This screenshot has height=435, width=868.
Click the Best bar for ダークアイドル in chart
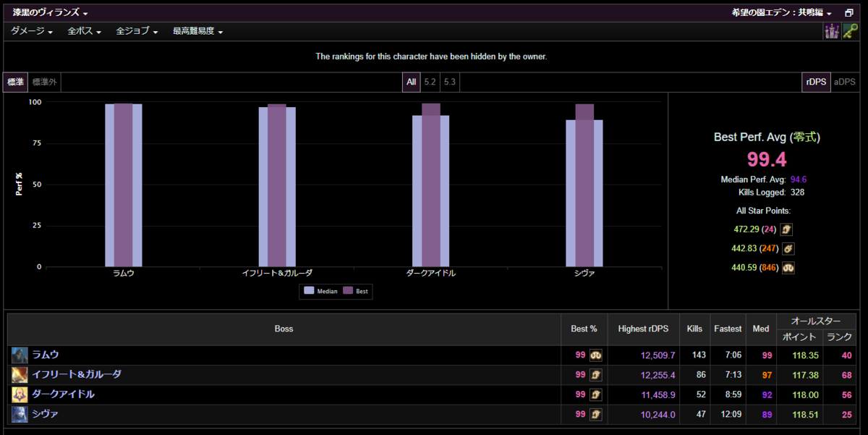pyautogui.click(x=431, y=185)
